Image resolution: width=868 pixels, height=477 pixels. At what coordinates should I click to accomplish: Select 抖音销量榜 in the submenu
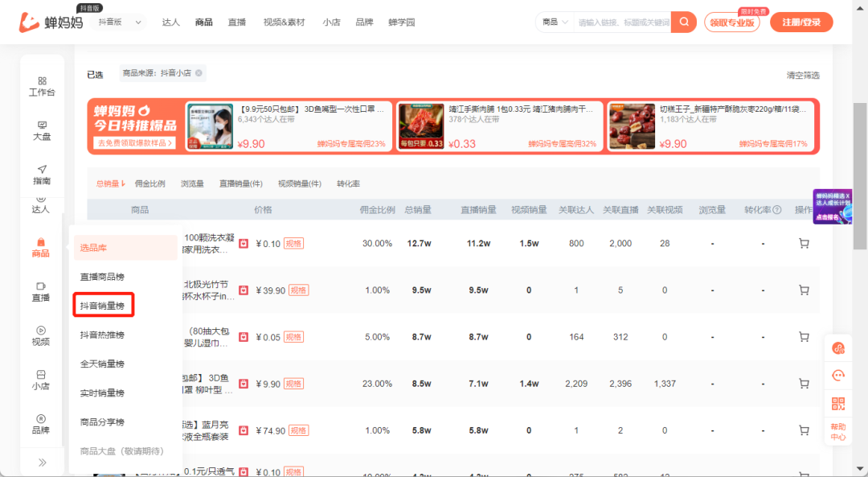point(103,305)
